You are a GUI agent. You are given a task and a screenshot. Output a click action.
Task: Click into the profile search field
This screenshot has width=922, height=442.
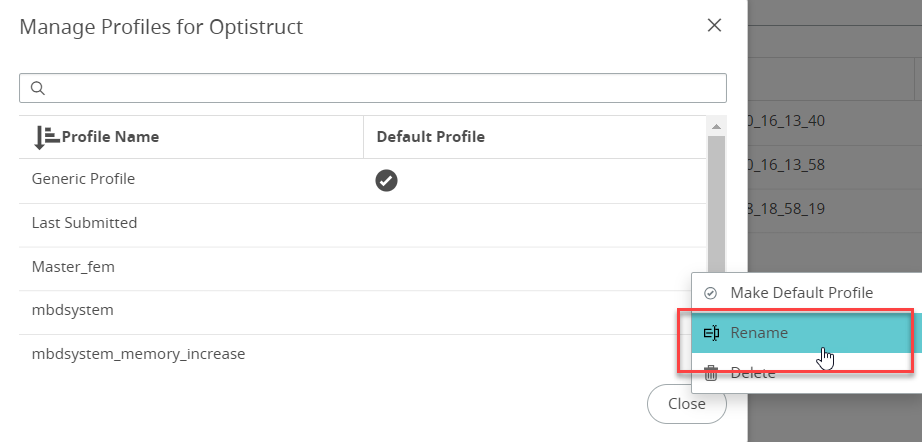coord(380,88)
